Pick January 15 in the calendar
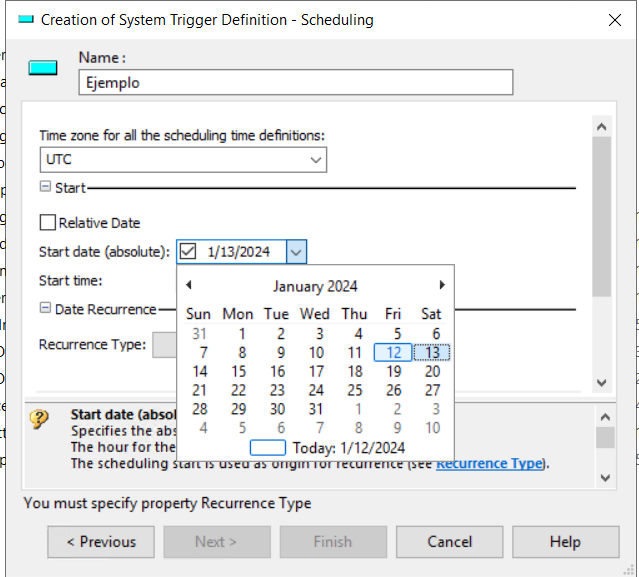The image size is (639, 577). [x=238, y=371]
